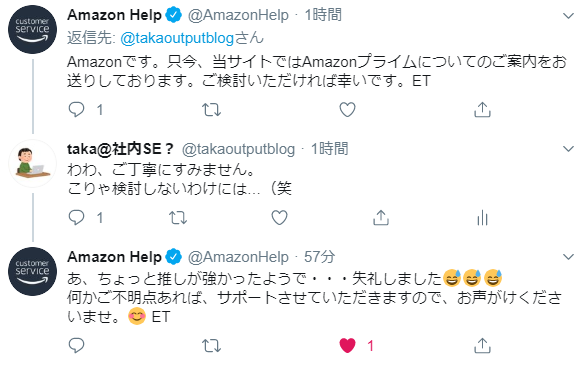Open the 57分 timestamp of last tweet
The image size is (585, 365).
click(319, 257)
